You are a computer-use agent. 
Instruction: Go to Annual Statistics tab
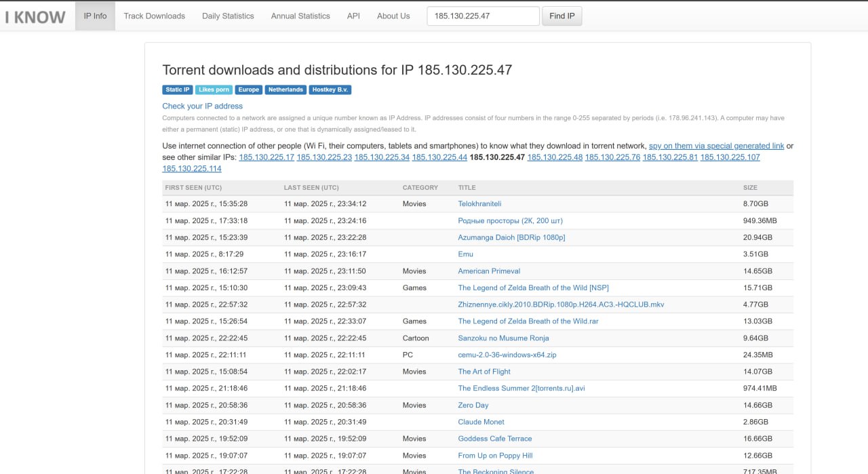pyautogui.click(x=300, y=16)
